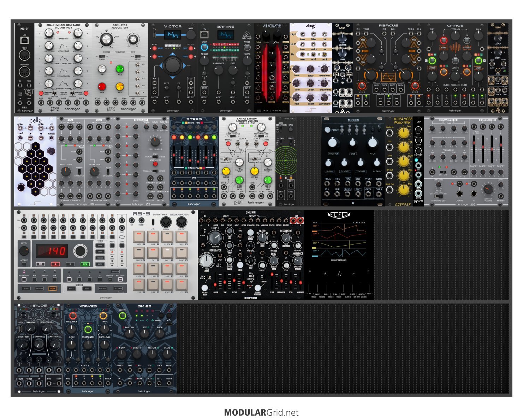This screenshot has height=420, width=523.
Task: Tap the RS-9 pad labeled PREFS
Action: [x=139, y=252]
